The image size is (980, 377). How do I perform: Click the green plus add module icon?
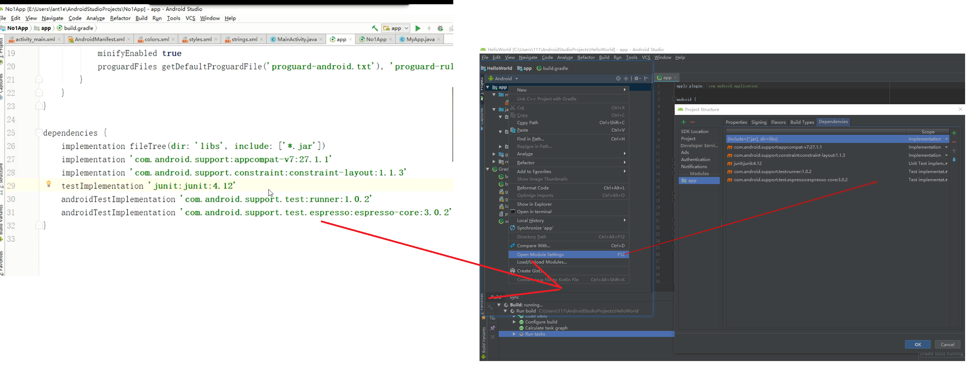(684, 122)
